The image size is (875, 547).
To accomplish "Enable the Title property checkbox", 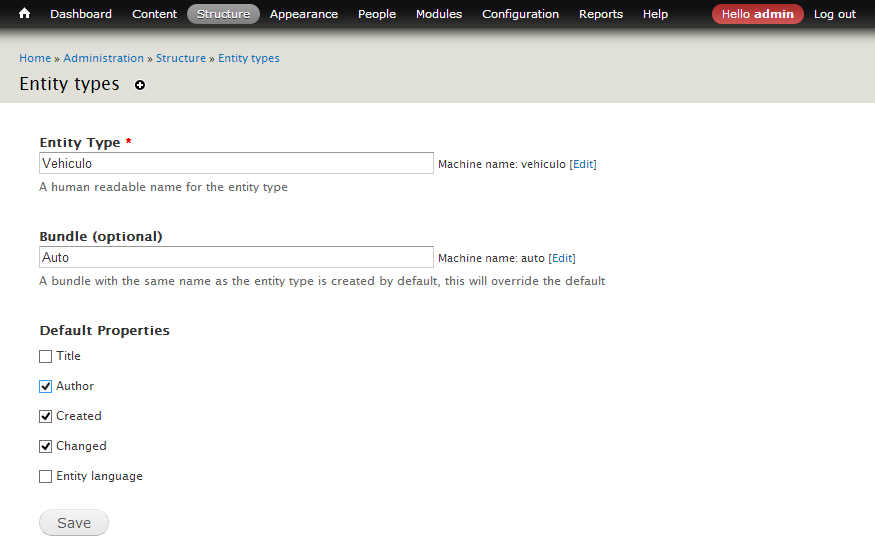I will click(46, 356).
